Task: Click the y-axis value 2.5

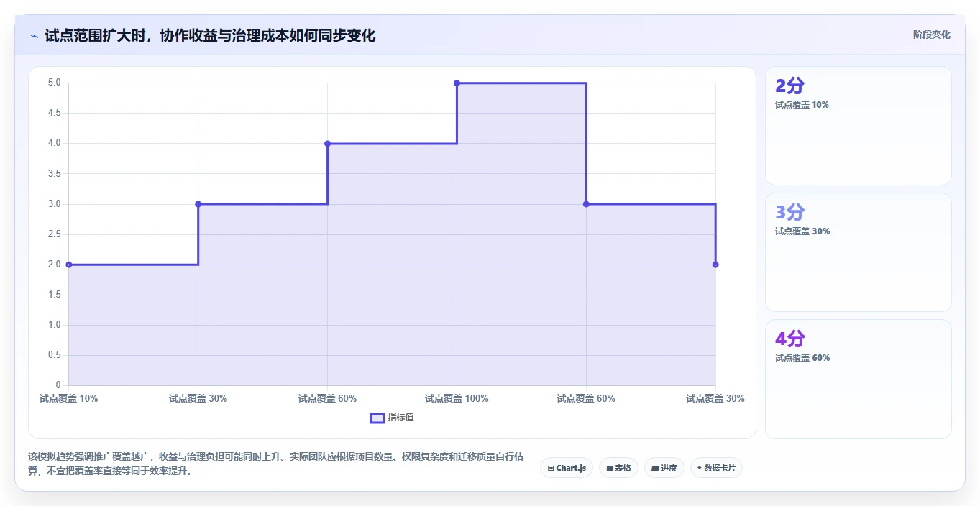Action: click(55, 234)
